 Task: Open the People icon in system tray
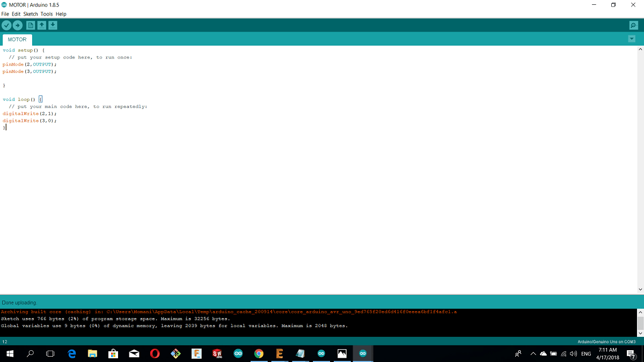[518, 353]
